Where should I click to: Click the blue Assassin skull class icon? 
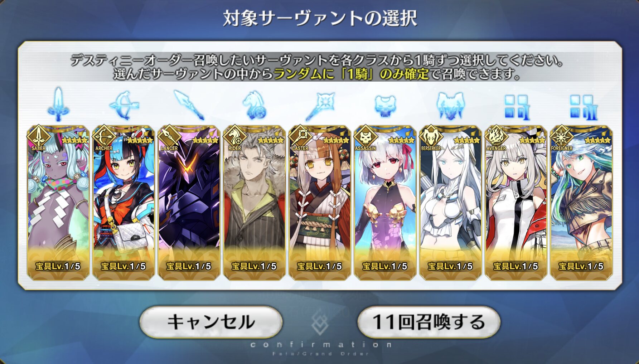385,106
